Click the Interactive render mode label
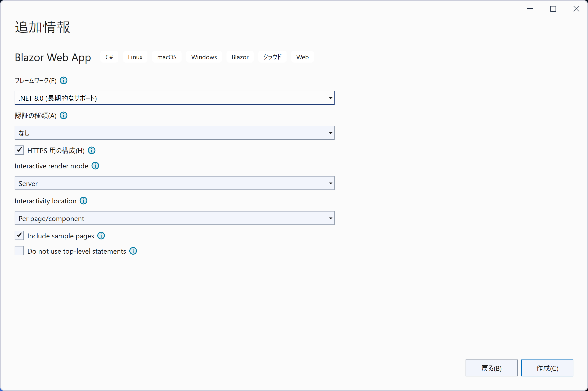 (51, 166)
